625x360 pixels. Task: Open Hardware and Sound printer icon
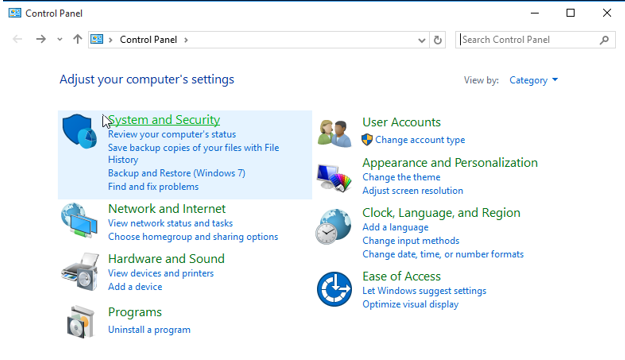80,271
